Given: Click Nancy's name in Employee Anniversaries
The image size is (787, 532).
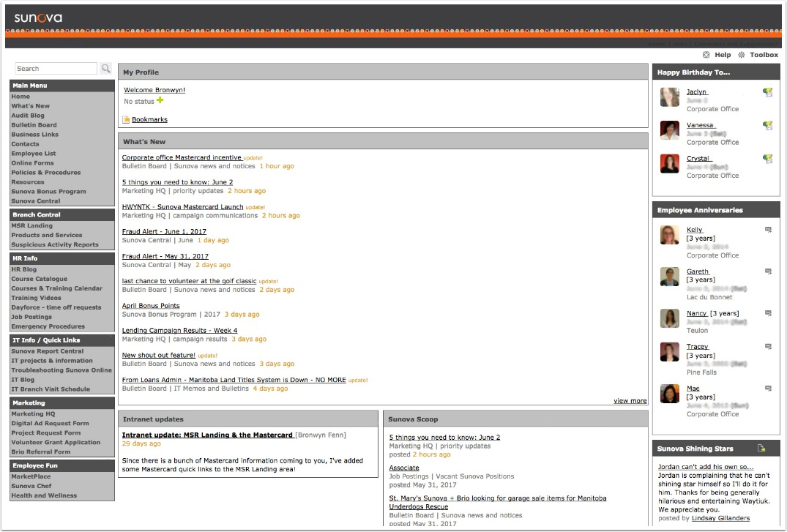Looking at the screenshot, I should pyautogui.click(x=697, y=313).
